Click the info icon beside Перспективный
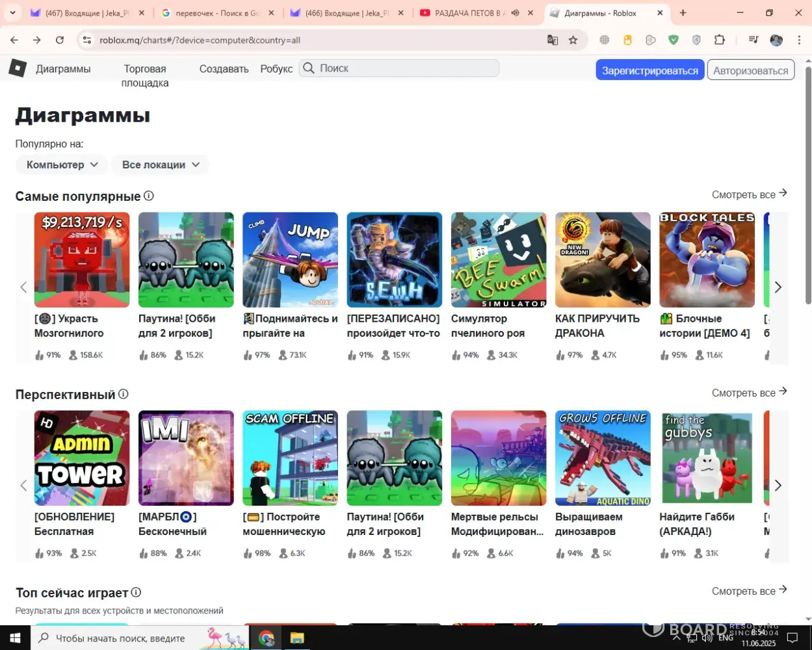Image resolution: width=812 pixels, height=650 pixels. (124, 394)
